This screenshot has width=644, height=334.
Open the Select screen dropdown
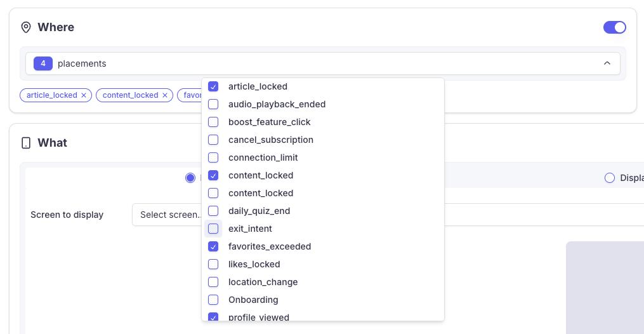388,215
